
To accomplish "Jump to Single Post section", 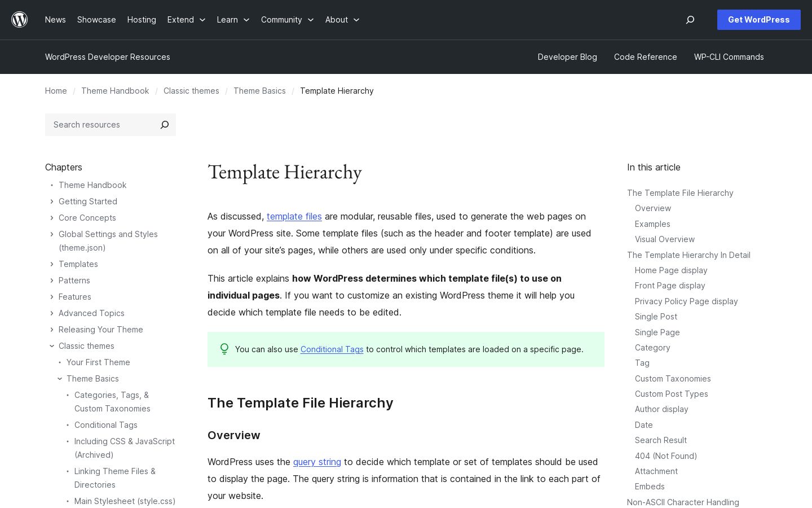I will (656, 317).
